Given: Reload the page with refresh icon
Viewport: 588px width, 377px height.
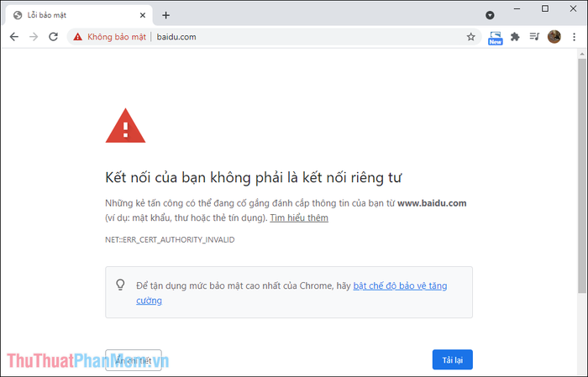Looking at the screenshot, I should click(x=53, y=37).
